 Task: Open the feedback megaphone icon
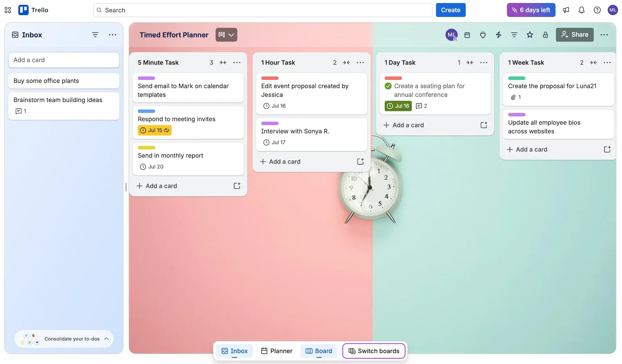566,10
